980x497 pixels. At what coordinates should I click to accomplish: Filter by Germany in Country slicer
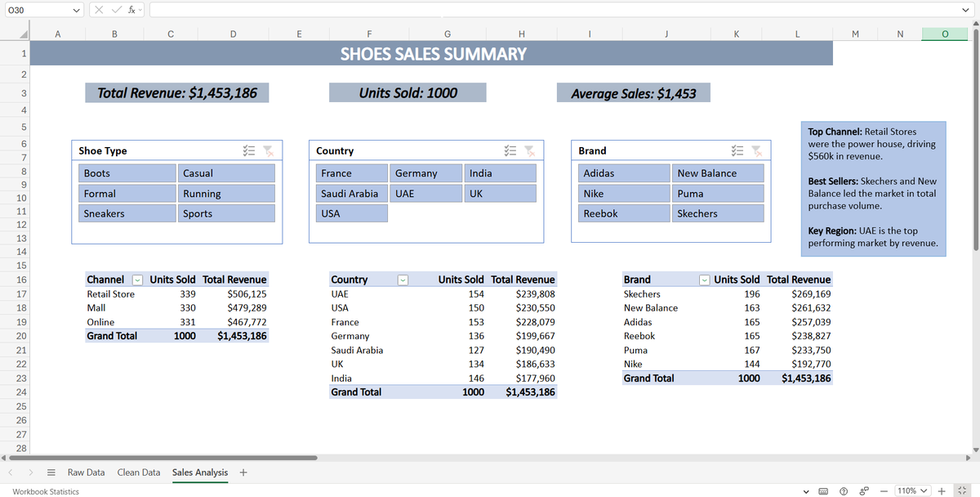(x=426, y=173)
